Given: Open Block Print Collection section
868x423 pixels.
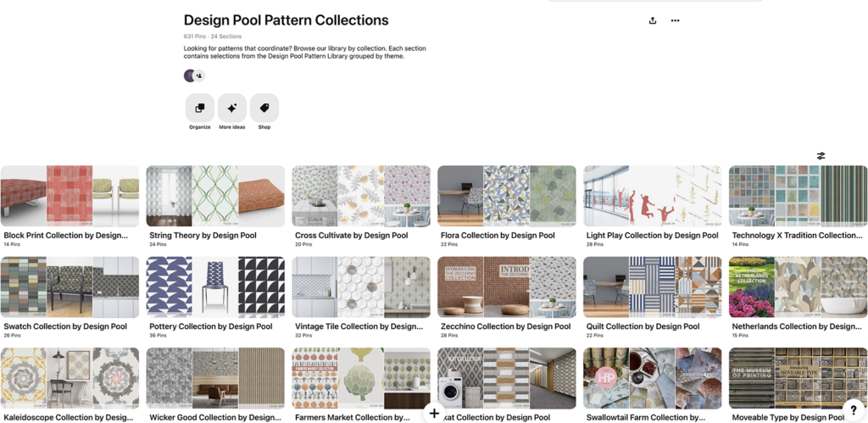Looking at the screenshot, I should point(70,196).
